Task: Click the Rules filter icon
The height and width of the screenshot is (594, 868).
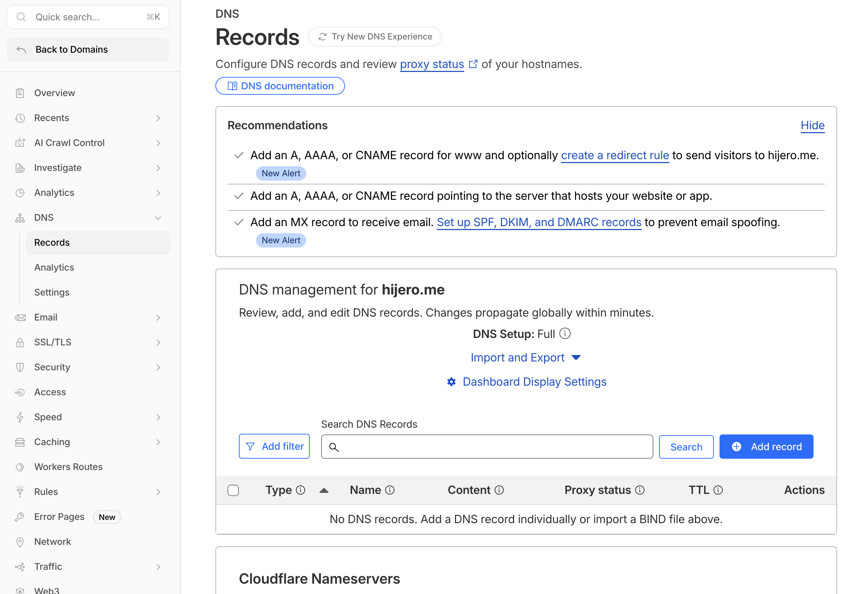Action: click(x=20, y=492)
